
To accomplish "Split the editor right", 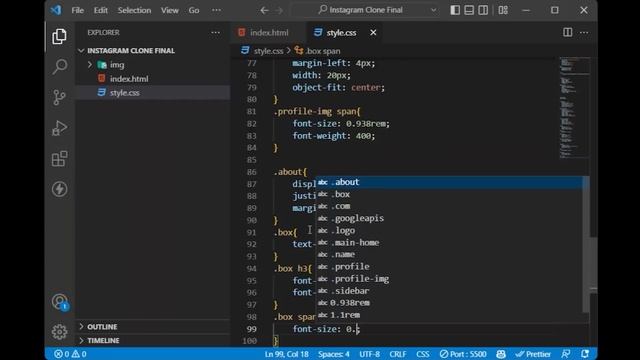I will [x=568, y=32].
